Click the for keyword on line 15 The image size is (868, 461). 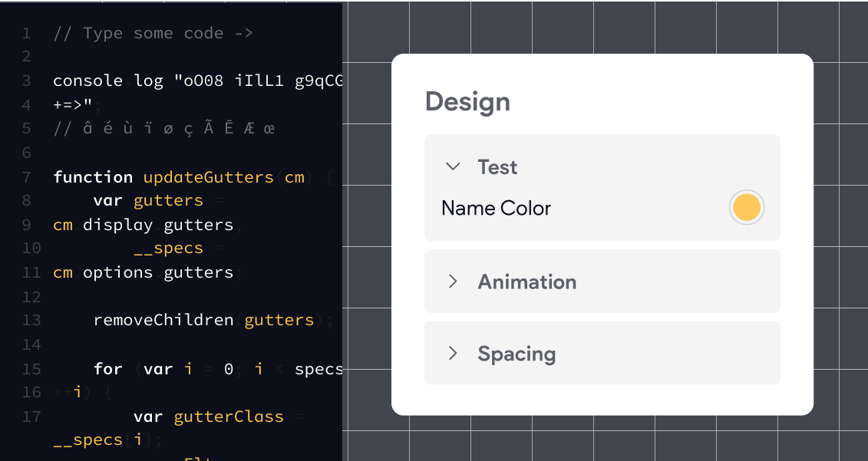pyautogui.click(x=107, y=369)
